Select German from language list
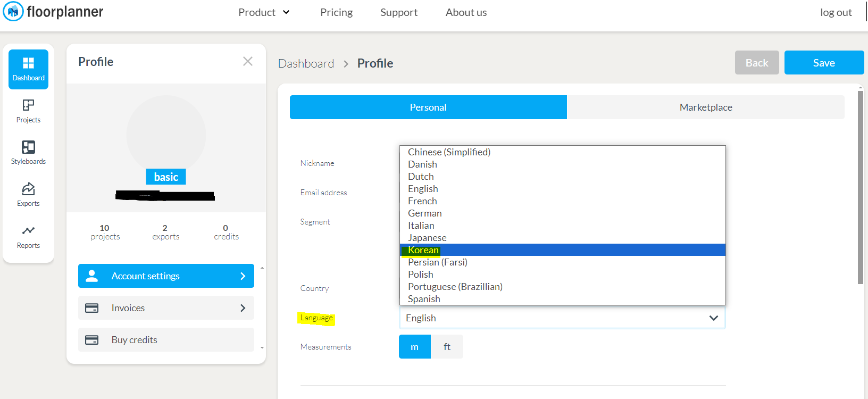Screen dimensions: 868x399 563,213
